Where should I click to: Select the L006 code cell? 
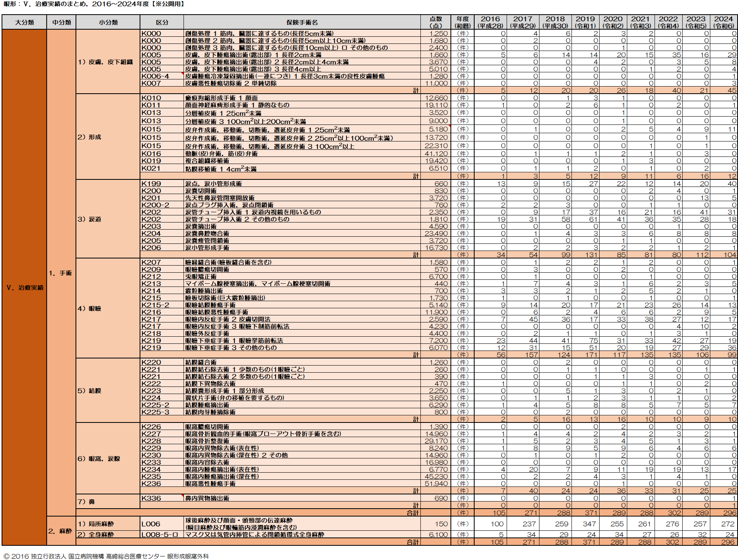point(151,524)
